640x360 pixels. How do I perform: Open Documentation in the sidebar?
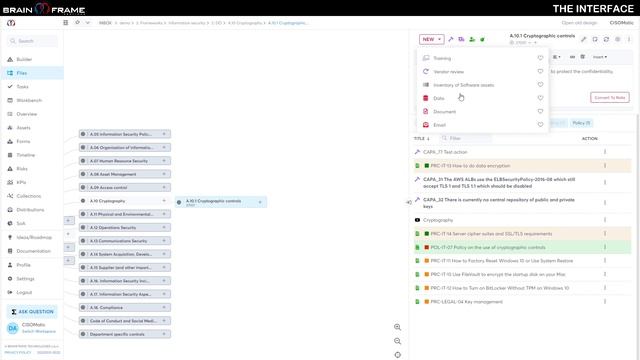33,251
